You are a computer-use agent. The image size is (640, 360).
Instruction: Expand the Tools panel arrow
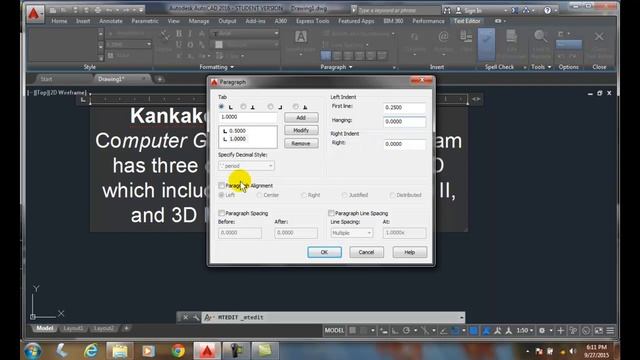pyautogui.click(x=549, y=67)
